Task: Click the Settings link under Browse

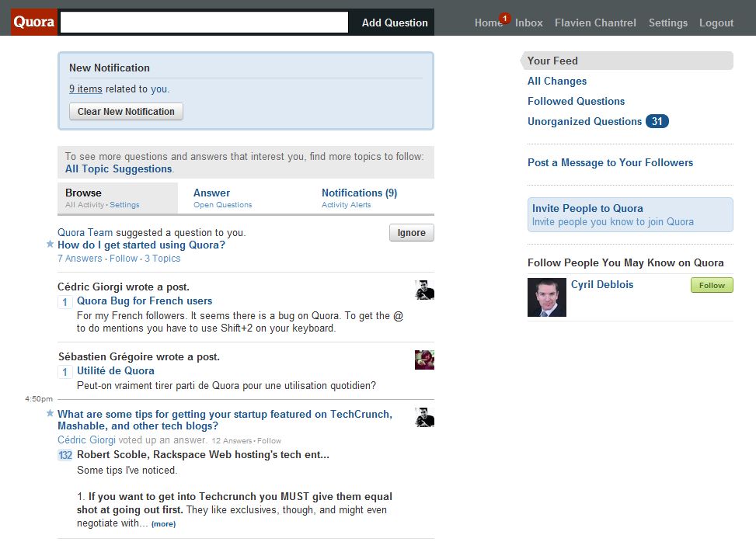Action: click(124, 205)
